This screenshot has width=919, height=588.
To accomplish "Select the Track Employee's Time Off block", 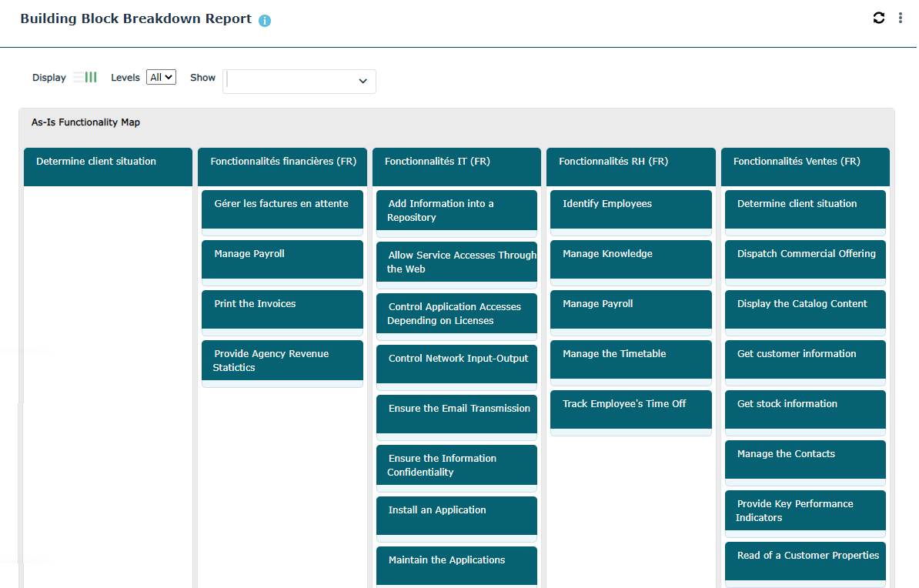I will click(624, 404).
